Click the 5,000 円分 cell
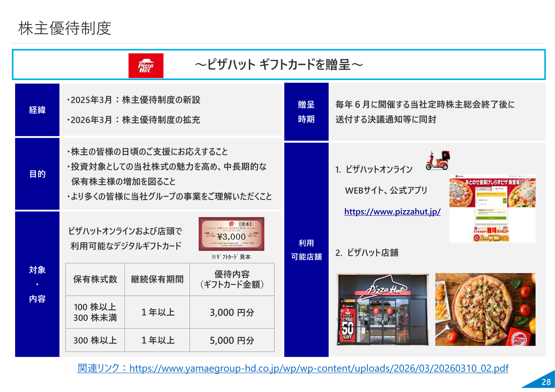This screenshot has width=555, height=392. pos(232,340)
